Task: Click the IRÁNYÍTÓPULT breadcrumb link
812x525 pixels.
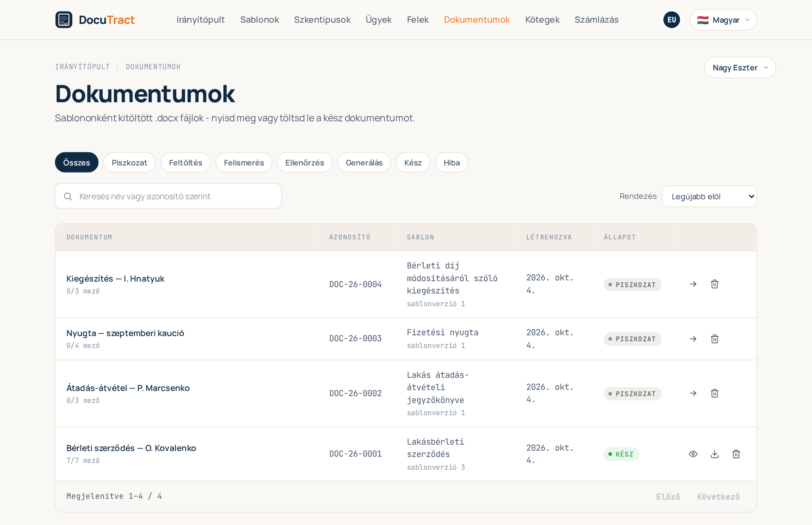Action: 82,67
